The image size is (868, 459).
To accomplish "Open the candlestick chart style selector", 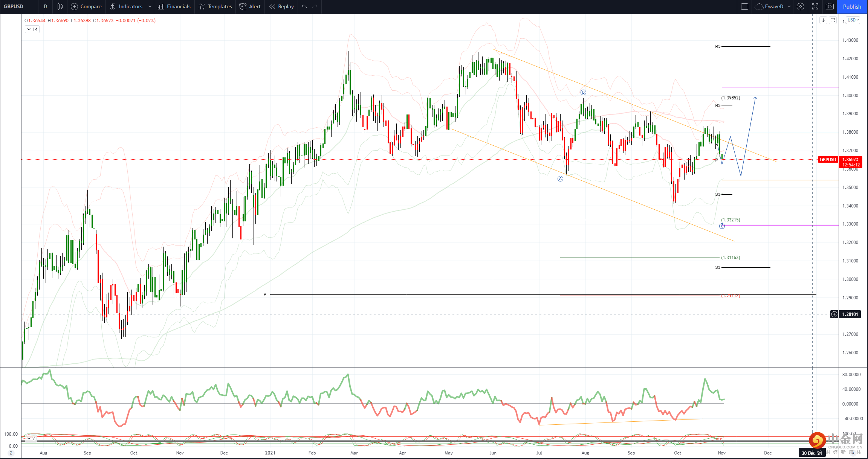I will [x=60, y=6].
